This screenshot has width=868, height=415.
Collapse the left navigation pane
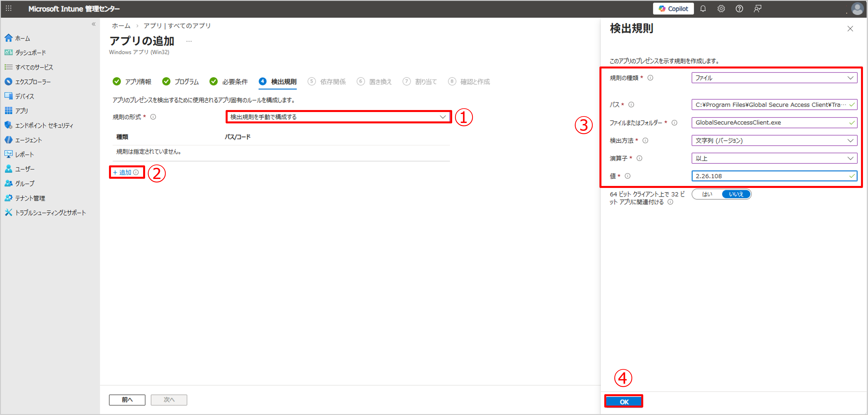click(x=93, y=24)
